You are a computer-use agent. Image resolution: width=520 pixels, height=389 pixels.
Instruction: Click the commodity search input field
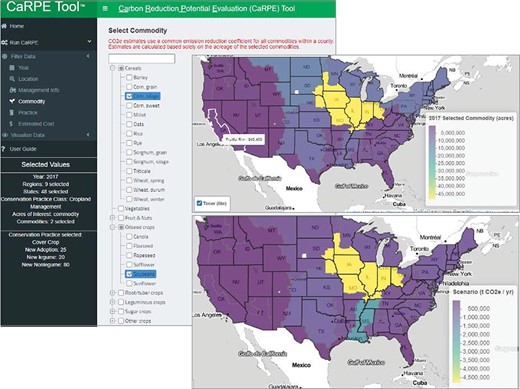141,59
